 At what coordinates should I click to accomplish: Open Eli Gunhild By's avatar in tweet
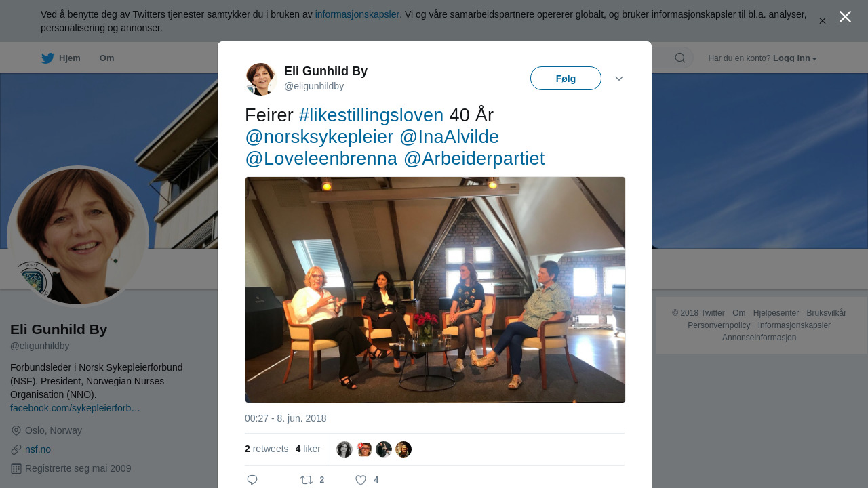click(x=261, y=79)
